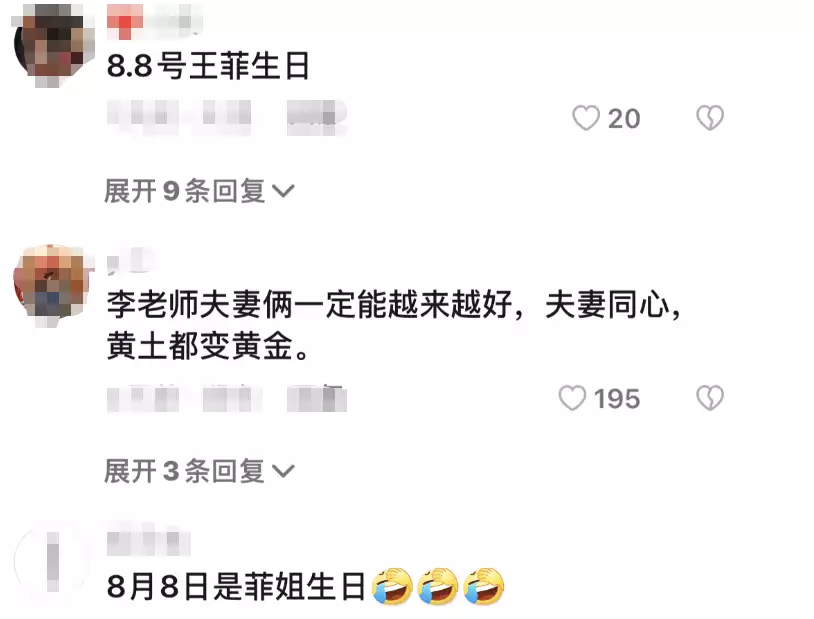Open first commenter's avatar profile
The width and height of the screenshot is (814, 619).
click(52, 44)
